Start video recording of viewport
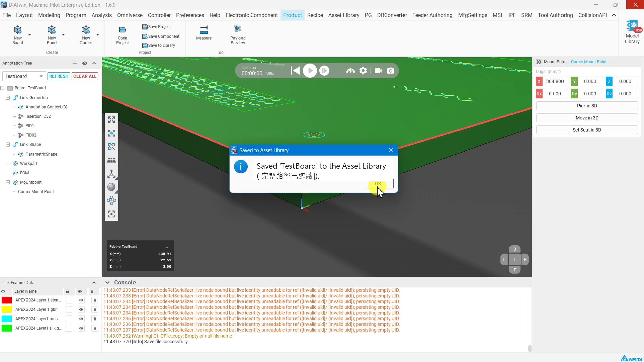Image resolution: width=644 pixels, height=362 pixels. [378, 71]
